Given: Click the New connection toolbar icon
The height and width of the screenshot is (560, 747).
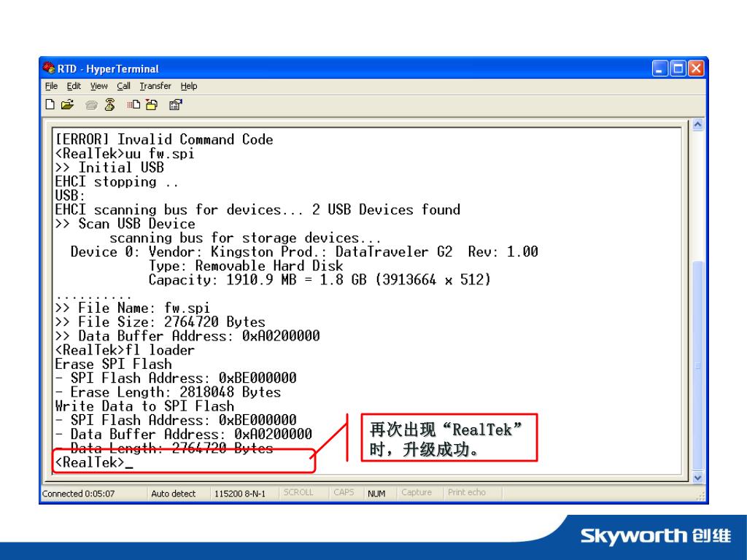Looking at the screenshot, I should [50, 104].
